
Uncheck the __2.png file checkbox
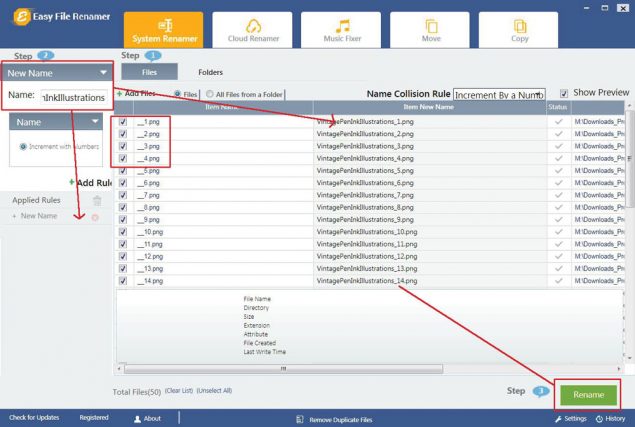click(x=123, y=134)
